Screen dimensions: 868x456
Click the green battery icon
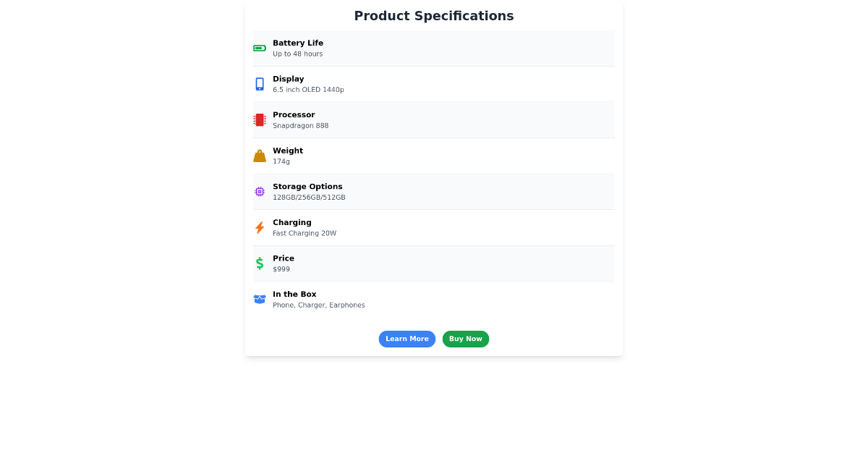click(x=260, y=48)
